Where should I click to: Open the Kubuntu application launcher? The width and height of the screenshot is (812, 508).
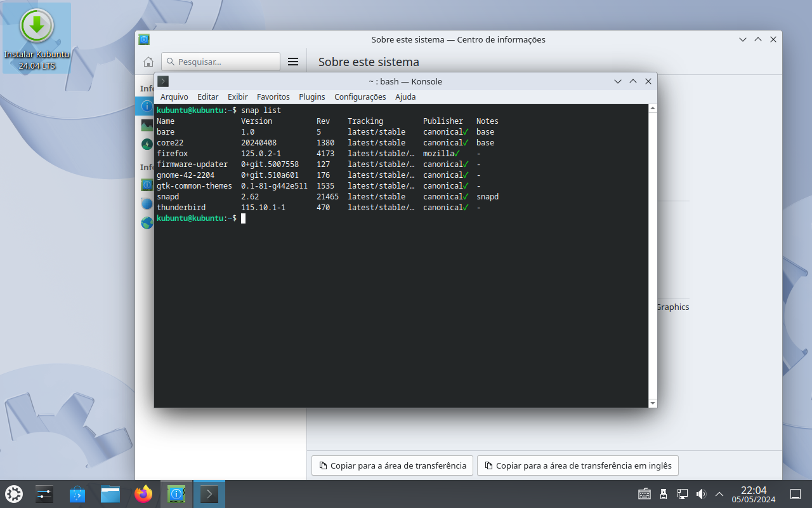(14, 493)
